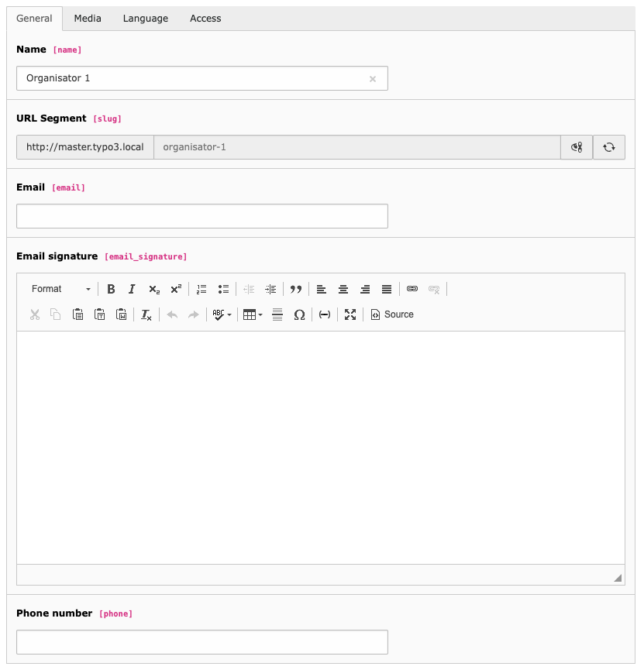Toggle bold formatting in the editor
The width and height of the screenshot is (644, 670).
[111, 289]
